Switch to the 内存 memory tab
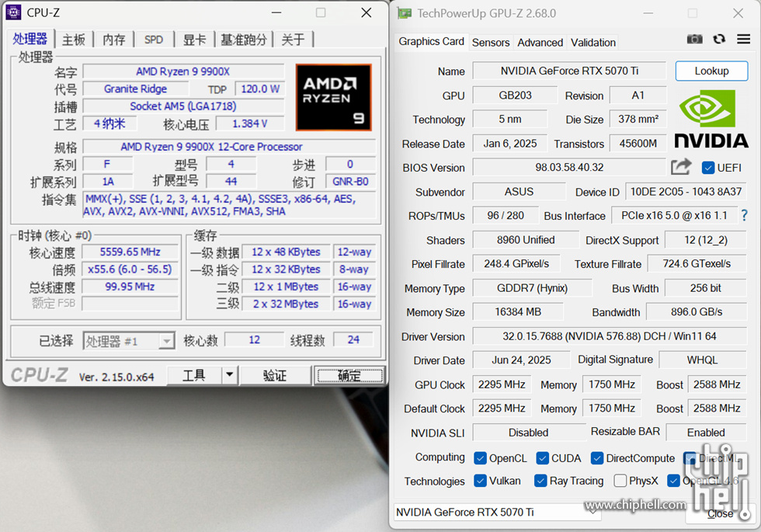 point(114,40)
